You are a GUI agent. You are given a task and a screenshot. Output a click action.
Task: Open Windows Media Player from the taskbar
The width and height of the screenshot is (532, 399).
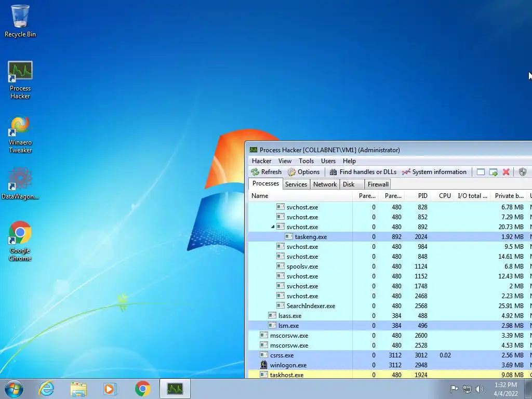pos(110,389)
